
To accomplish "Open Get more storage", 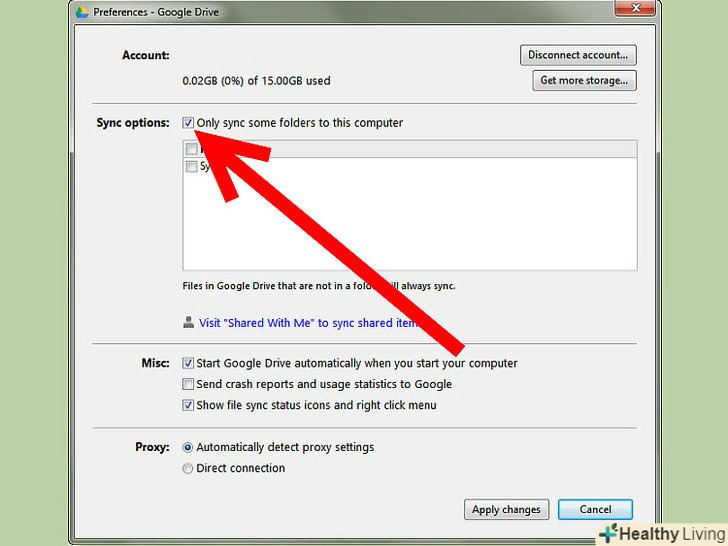I will (x=584, y=81).
